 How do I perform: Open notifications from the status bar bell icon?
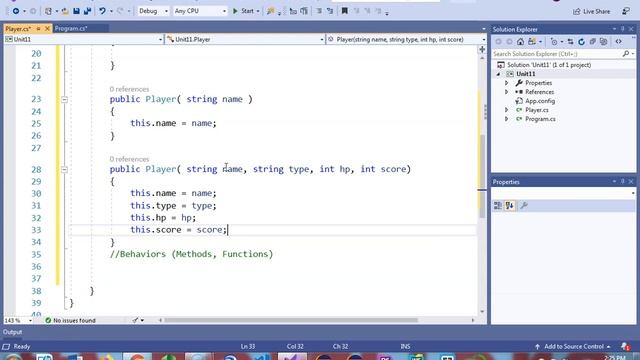[x=625, y=347]
